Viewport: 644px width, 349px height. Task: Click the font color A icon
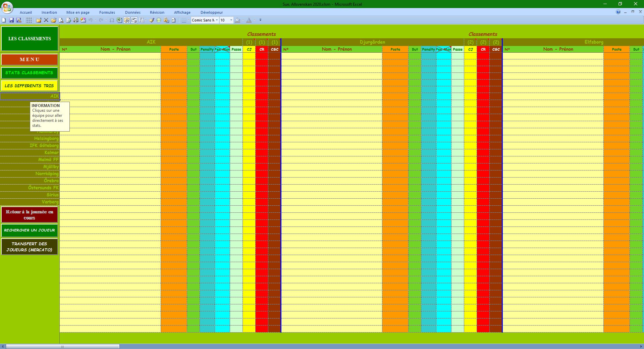(x=249, y=20)
